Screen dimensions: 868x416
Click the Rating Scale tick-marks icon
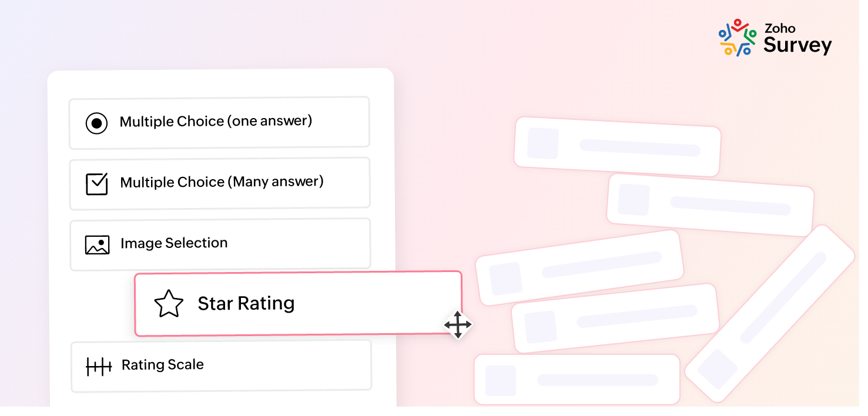99,367
